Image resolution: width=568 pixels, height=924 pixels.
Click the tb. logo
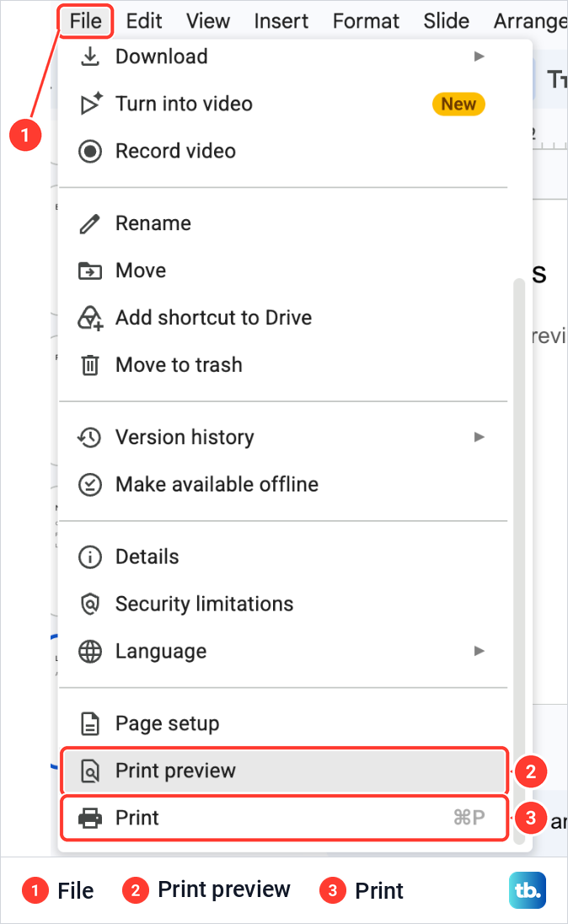[528, 890]
